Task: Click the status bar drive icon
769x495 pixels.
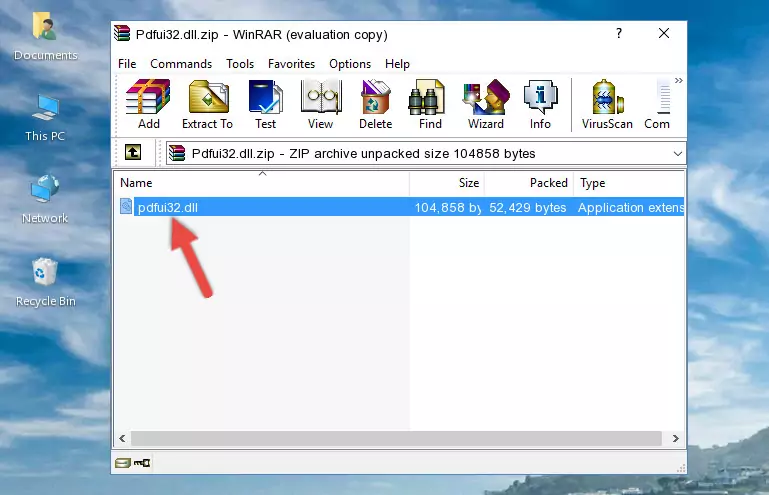Action: [123, 463]
